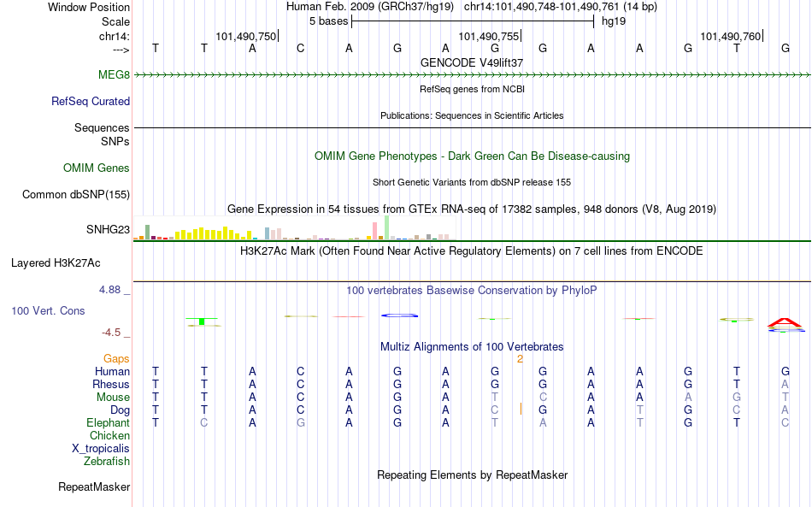Click the -4.5 PhyloP lower scale value
Screen dimensions: 812x507
coord(111,333)
